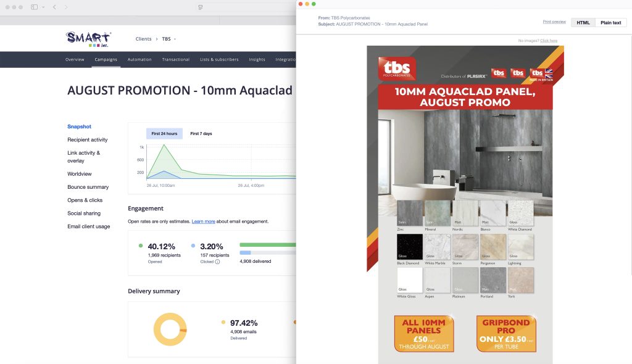Click the From: TBS Polycarbonates sender line
Image resolution: width=632 pixels, height=364 pixels.
pyautogui.click(x=344, y=18)
